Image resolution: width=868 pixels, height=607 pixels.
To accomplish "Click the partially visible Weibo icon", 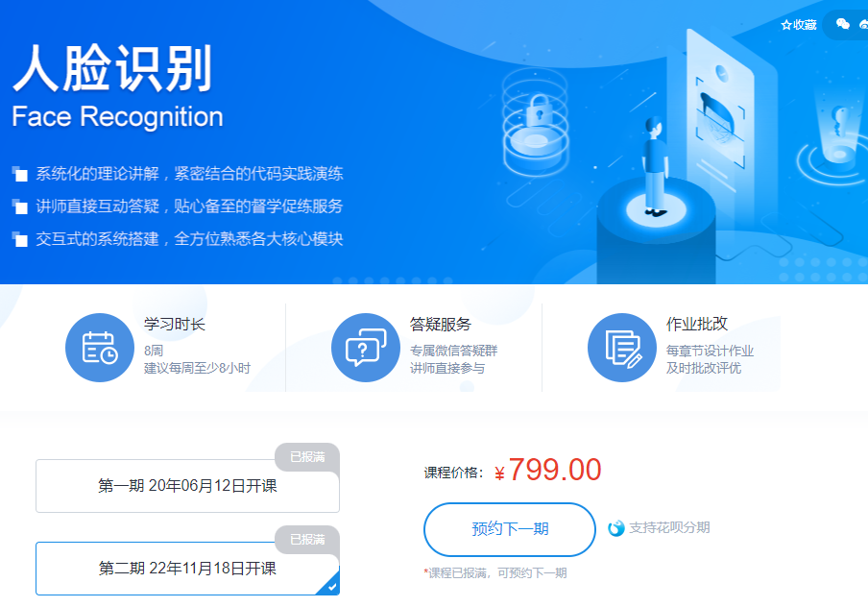I will point(863,24).
